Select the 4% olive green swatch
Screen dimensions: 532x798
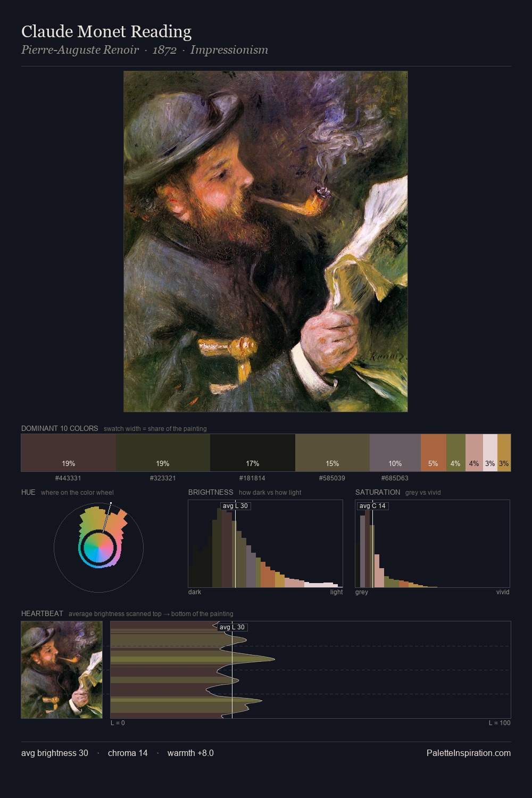click(x=456, y=453)
